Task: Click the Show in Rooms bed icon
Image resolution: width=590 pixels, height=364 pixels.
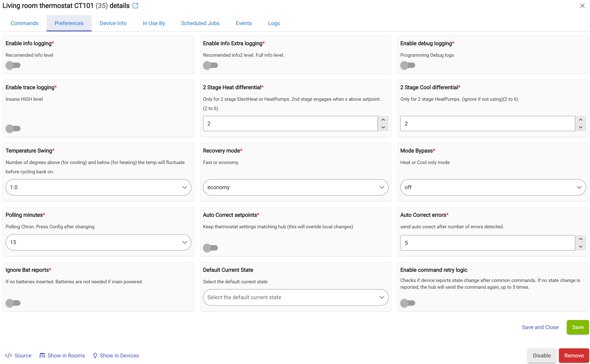Action: pyautogui.click(x=42, y=355)
